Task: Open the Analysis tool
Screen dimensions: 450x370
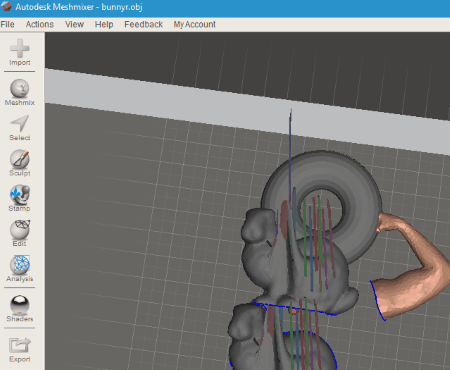Action: pos(20,265)
